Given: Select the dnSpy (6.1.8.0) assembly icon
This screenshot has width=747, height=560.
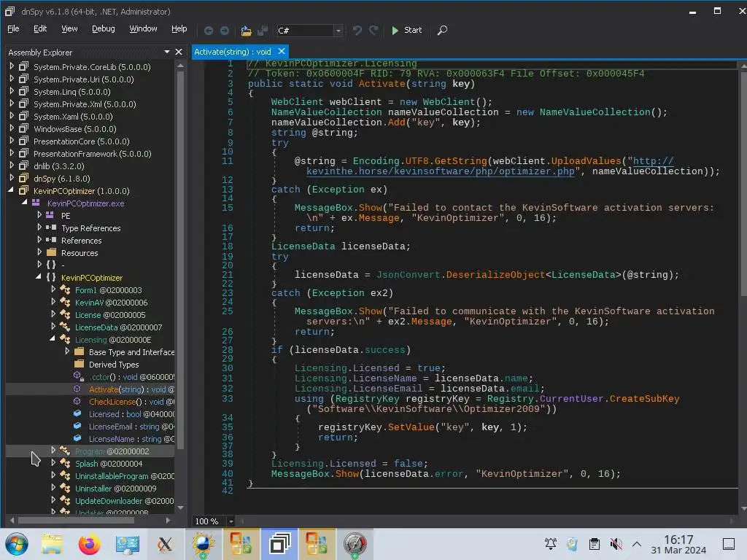Looking at the screenshot, I should [23, 178].
